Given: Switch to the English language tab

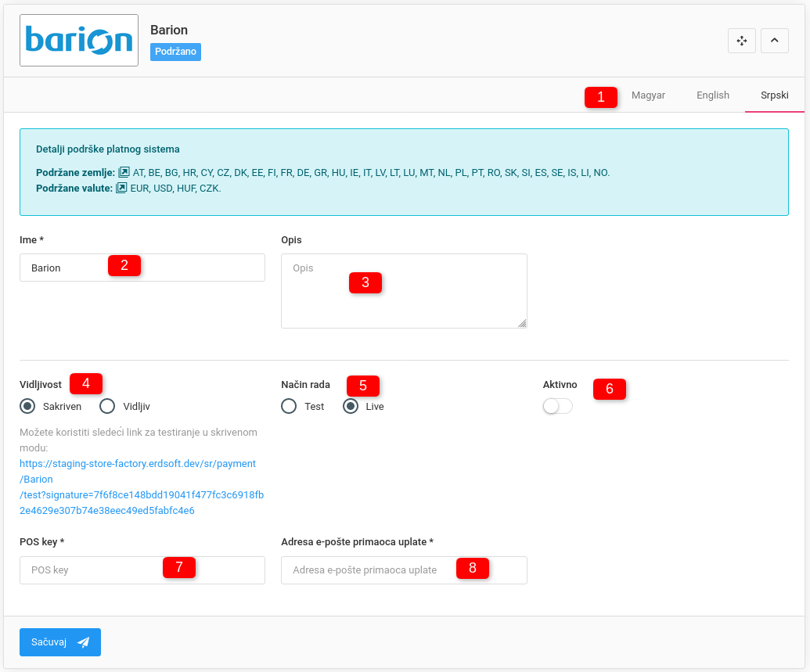Looking at the screenshot, I should [x=712, y=95].
